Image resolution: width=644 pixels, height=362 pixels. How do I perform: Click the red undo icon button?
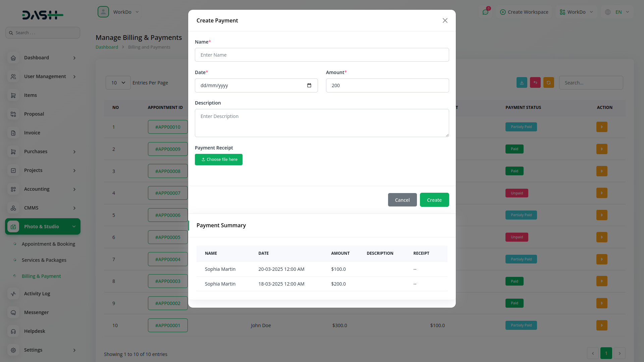click(x=535, y=83)
